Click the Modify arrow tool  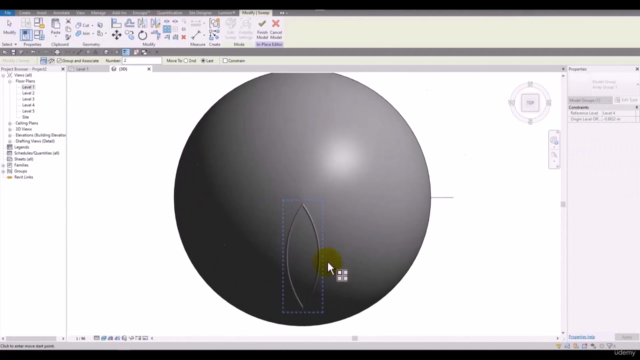pos(9,27)
